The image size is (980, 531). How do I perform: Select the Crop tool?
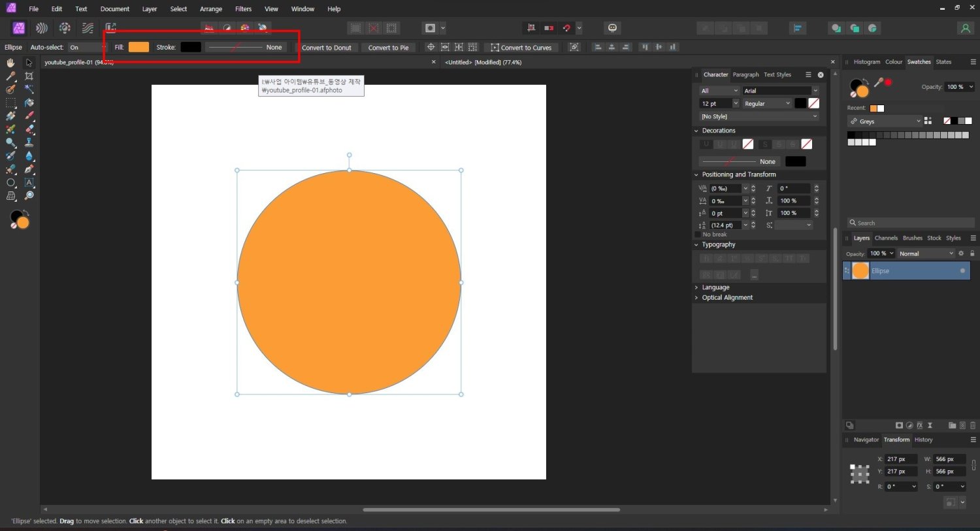[28, 76]
